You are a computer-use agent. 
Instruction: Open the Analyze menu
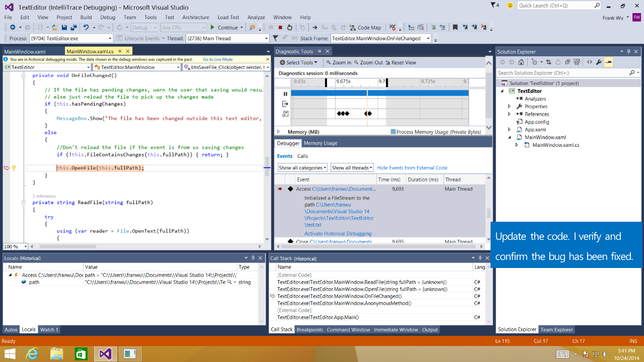256,17
